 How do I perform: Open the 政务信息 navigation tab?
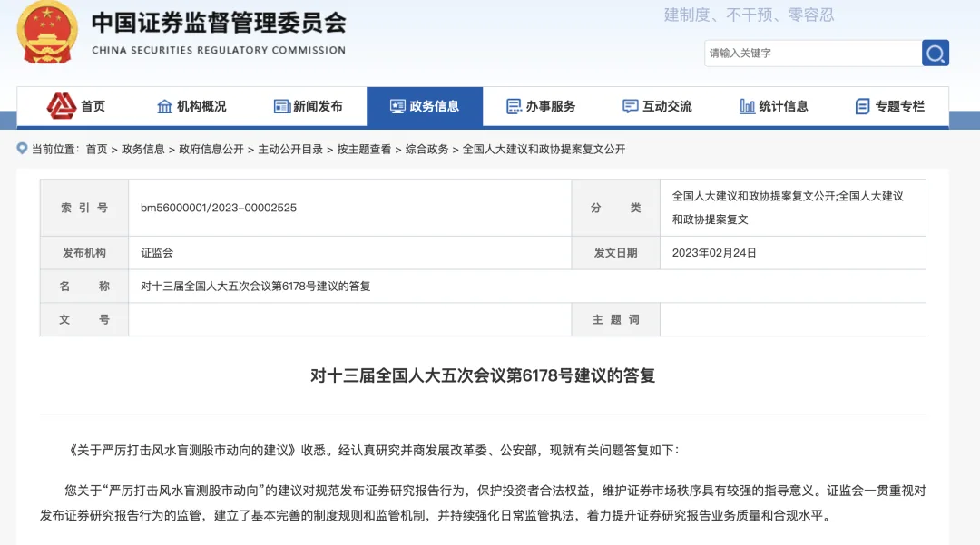[x=425, y=106]
